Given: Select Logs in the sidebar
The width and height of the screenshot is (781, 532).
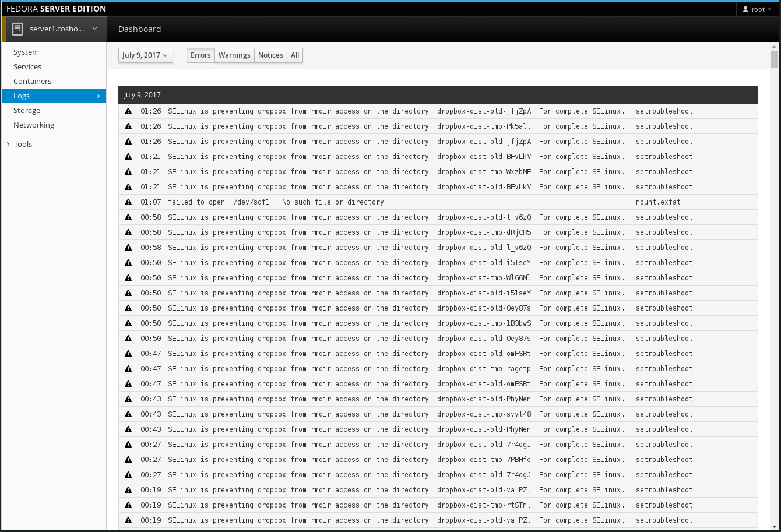Looking at the screenshot, I should tap(54, 96).
